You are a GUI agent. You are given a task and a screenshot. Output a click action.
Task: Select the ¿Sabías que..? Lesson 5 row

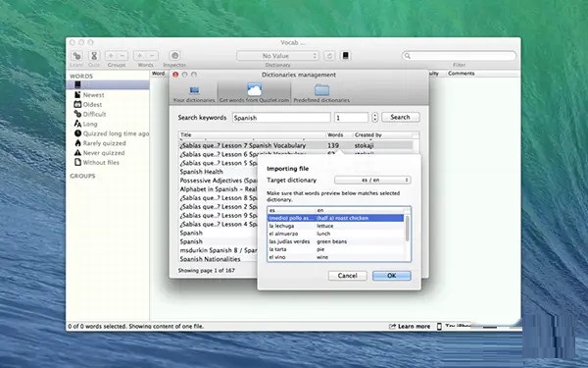point(218,163)
